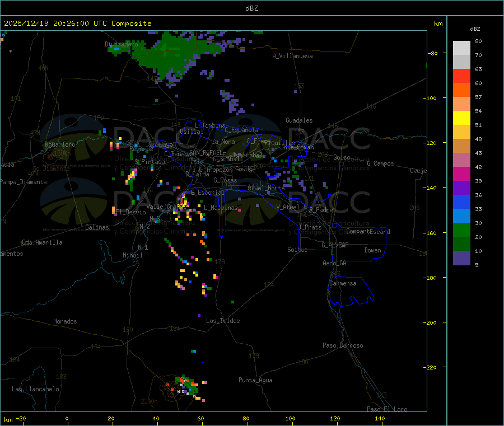Click the 'La_Nora' location label
This screenshot has height=426, width=504.
pyautogui.click(x=223, y=142)
